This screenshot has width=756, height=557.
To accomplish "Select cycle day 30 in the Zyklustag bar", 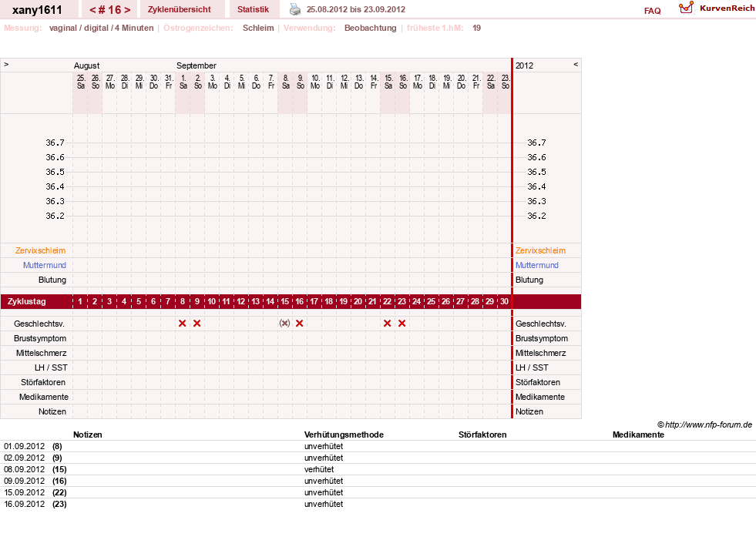I will coord(504,301).
